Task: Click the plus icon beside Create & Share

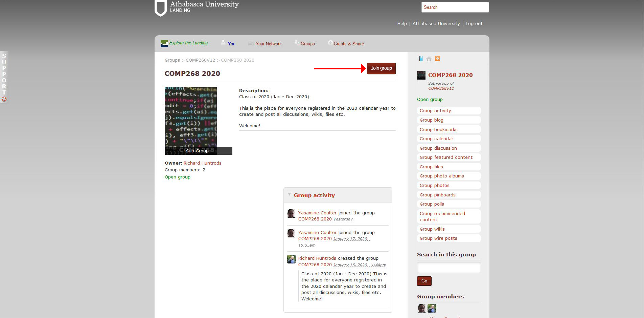Action: 330,43
